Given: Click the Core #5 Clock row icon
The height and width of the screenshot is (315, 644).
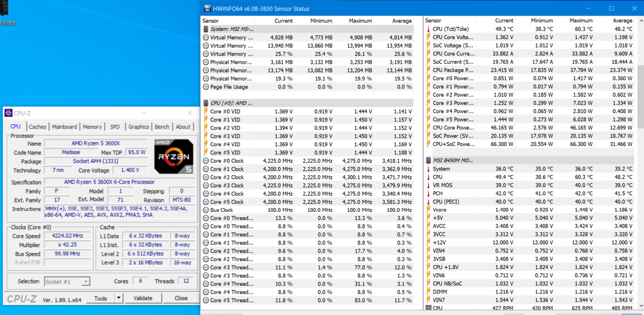Looking at the screenshot, I should pyautogui.click(x=206, y=202).
